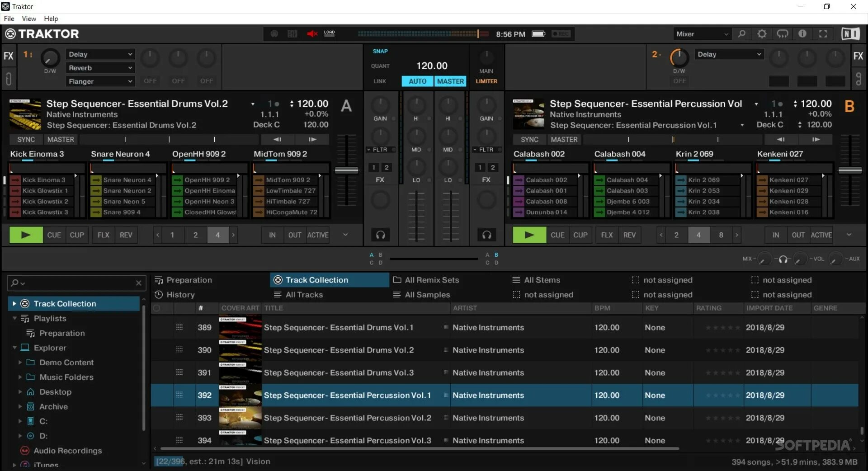The image size is (868, 471).
Task: Toggle LINK sync
Action: click(380, 81)
